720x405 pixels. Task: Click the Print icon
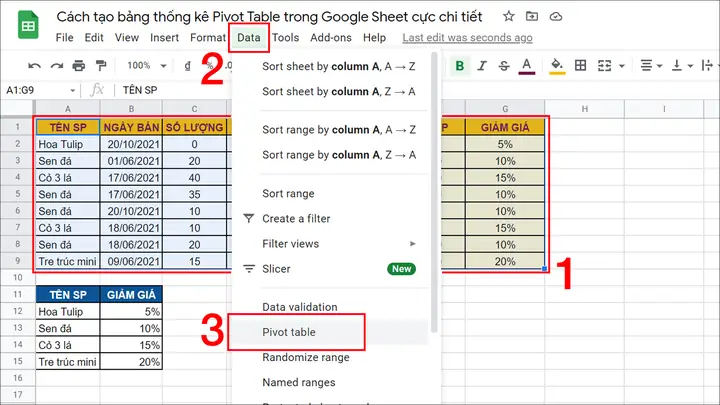click(x=79, y=66)
